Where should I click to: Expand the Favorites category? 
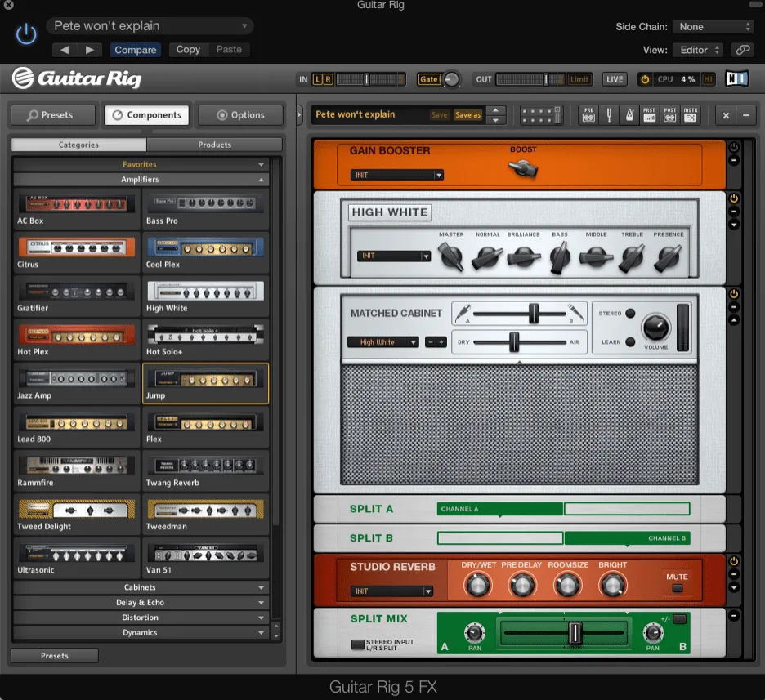point(141,164)
